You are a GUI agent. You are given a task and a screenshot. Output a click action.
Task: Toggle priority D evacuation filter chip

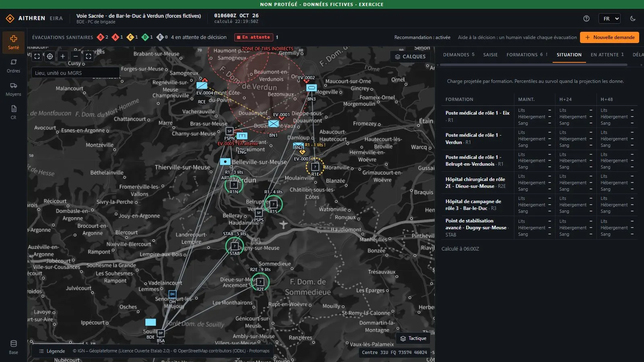pos(147,37)
